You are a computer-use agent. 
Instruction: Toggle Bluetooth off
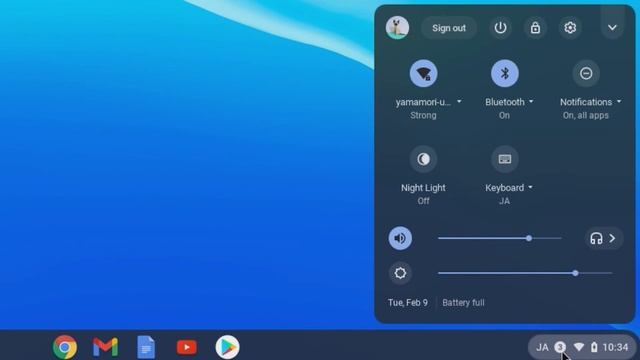tap(505, 73)
